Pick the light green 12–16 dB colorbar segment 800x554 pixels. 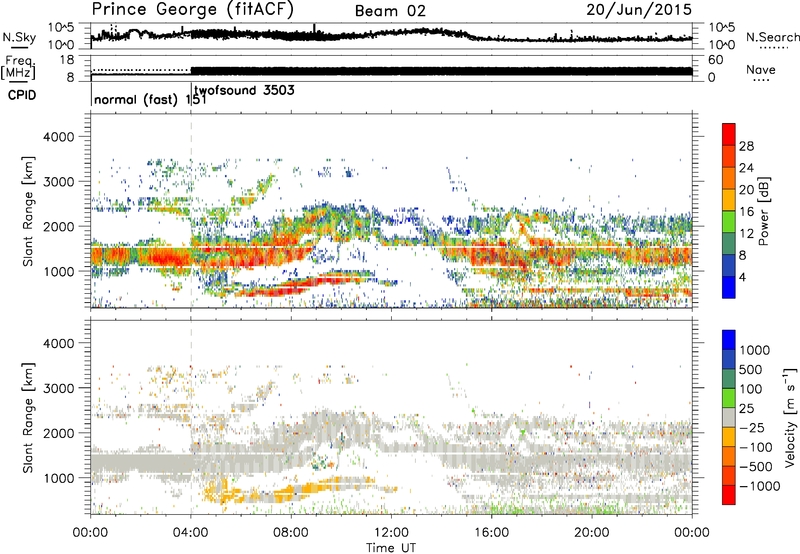[729, 222]
